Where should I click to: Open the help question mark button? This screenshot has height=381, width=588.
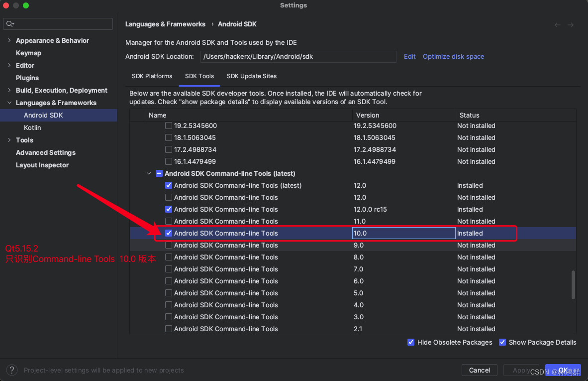click(x=11, y=370)
